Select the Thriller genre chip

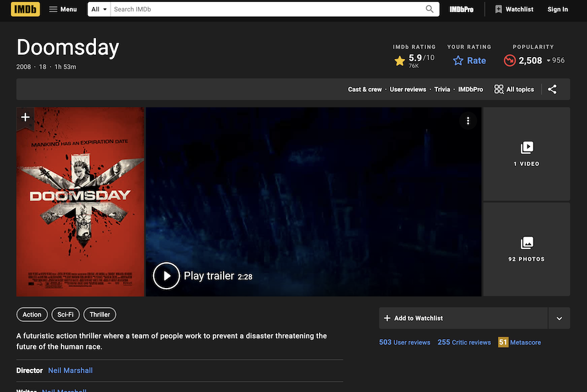(100, 314)
